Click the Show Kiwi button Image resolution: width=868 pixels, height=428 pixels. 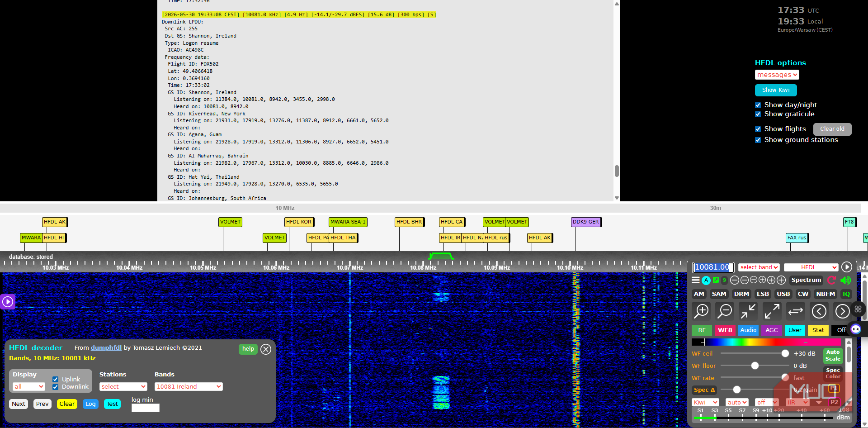pos(776,90)
